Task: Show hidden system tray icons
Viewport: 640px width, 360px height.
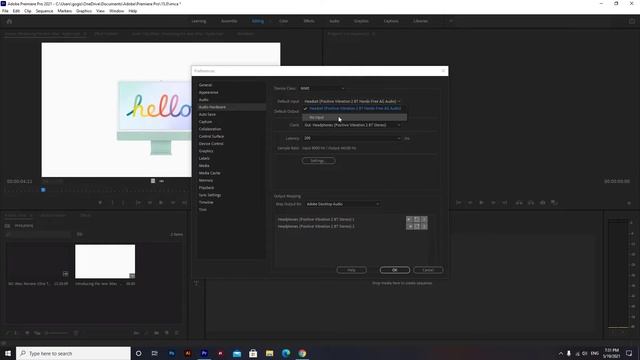Action: pyautogui.click(x=560, y=353)
